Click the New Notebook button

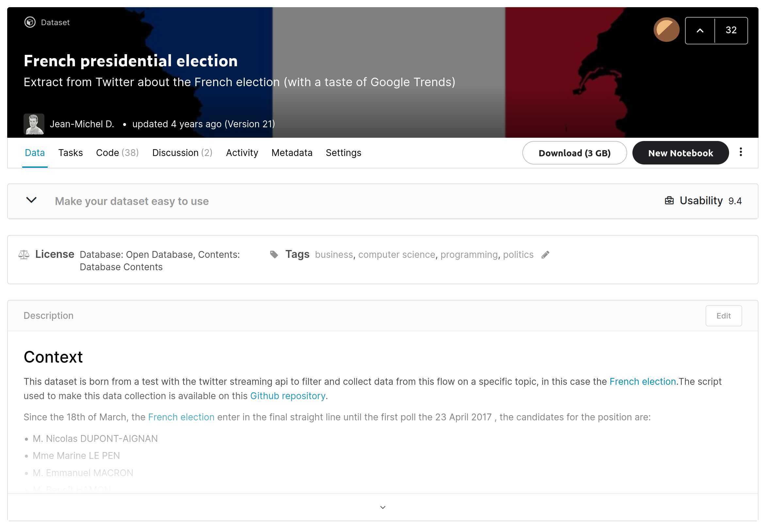(680, 153)
